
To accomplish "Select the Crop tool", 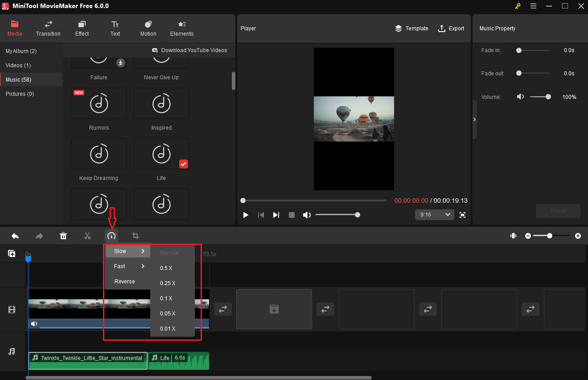I will pyautogui.click(x=136, y=236).
